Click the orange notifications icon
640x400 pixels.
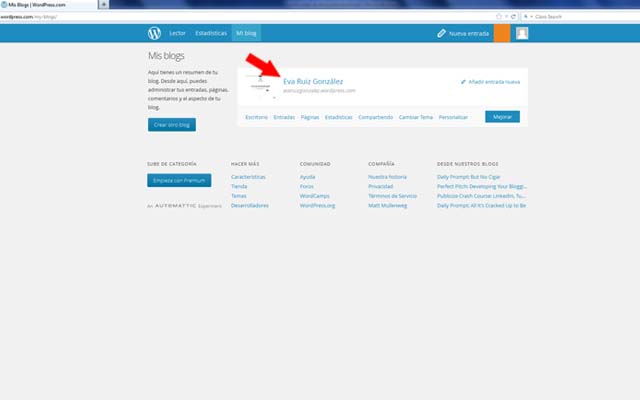501,33
